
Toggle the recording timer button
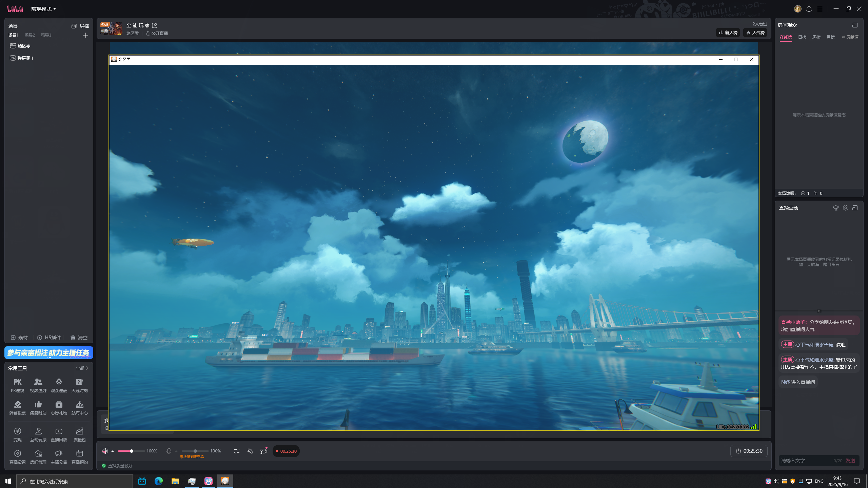pos(286,451)
